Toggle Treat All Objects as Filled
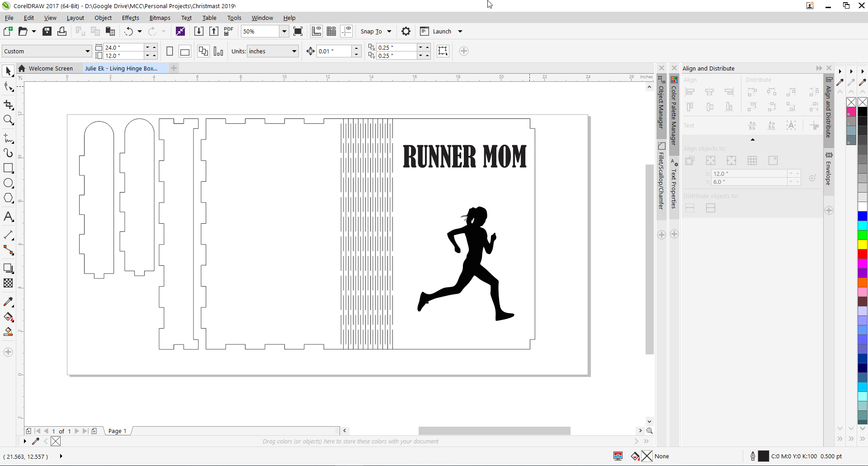The image size is (868, 466). click(x=443, y=51)
